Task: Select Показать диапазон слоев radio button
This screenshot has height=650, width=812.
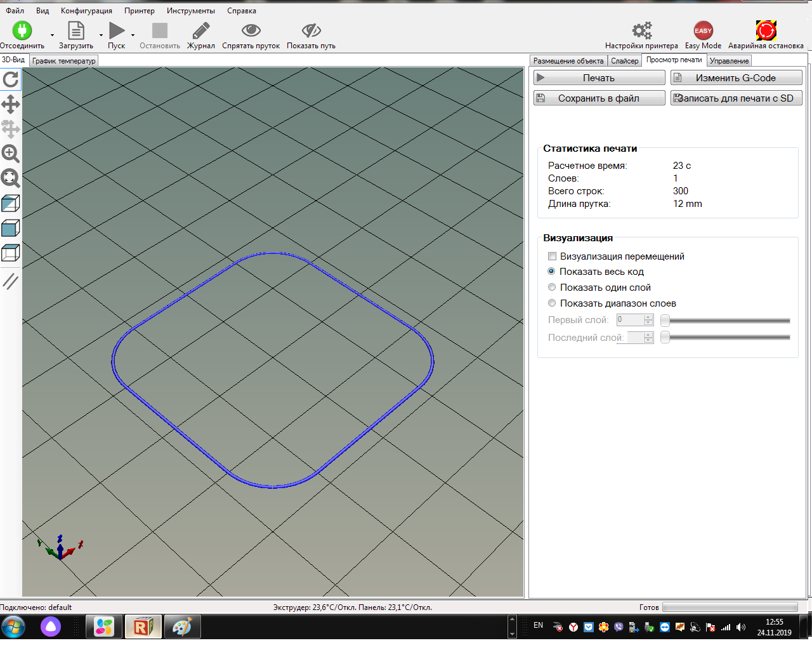Action: coord(552,303)
